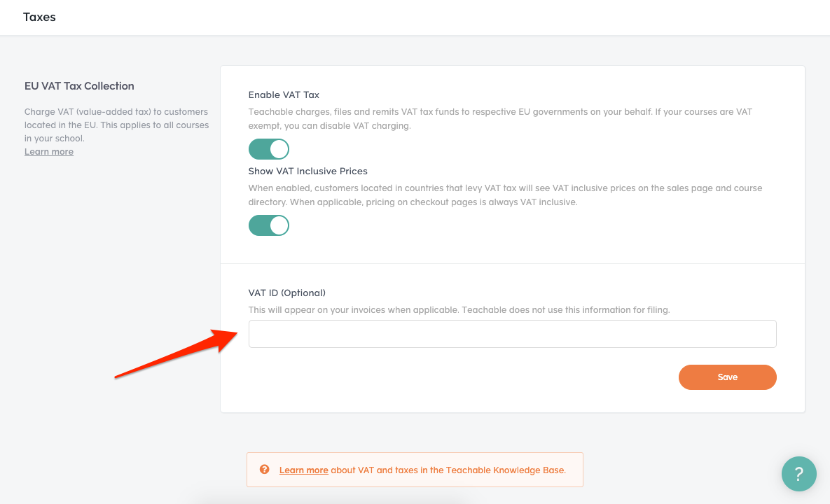Click the question mark icon in the Knowledge Base banner
This screenshot has width=830, height=504.
264,470
